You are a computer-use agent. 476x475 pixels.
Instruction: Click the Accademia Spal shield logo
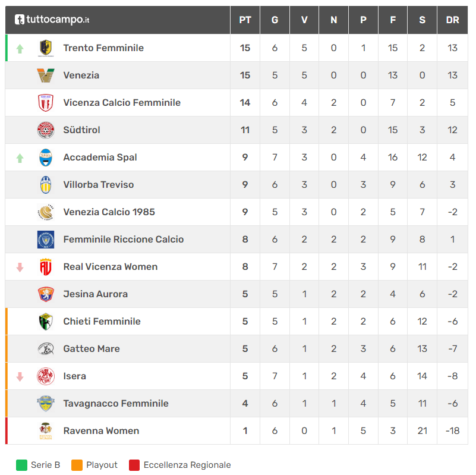point(46,158)
